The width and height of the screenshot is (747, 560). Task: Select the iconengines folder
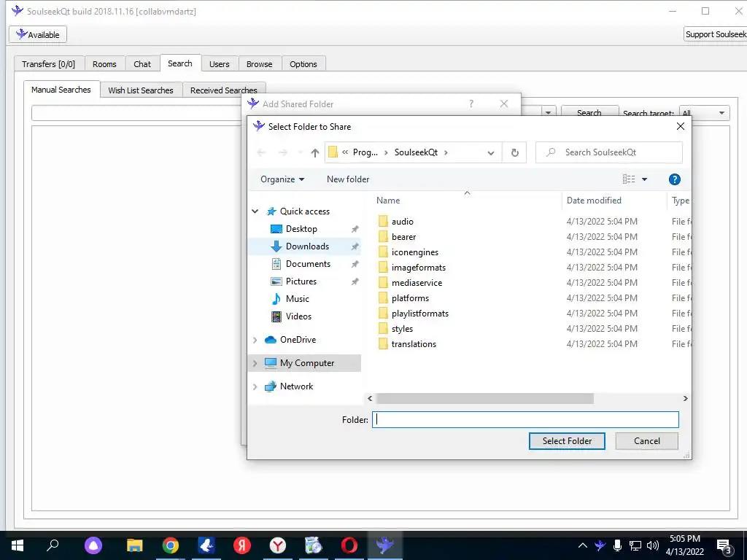[414, 252]
